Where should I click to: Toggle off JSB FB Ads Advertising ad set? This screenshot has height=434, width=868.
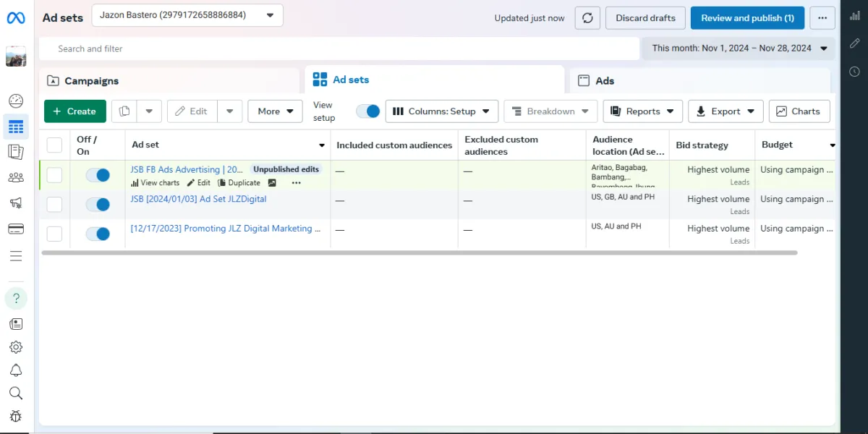98,175
